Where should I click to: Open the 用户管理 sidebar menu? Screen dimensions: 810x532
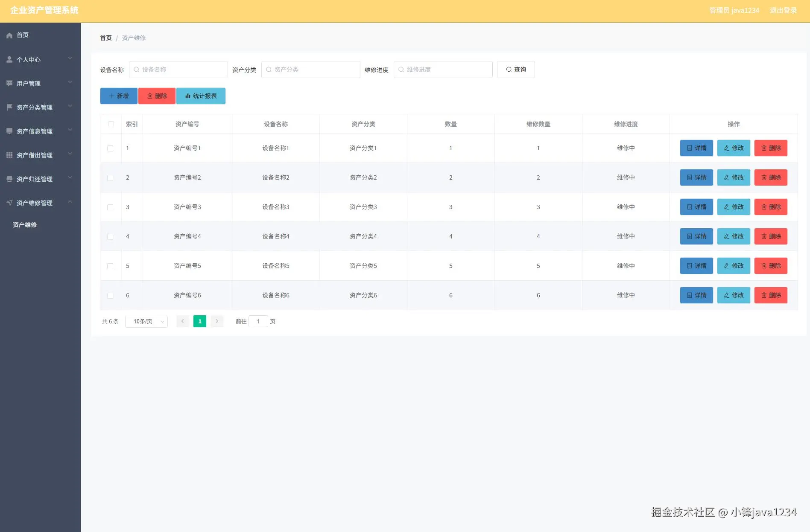[41, 84]
